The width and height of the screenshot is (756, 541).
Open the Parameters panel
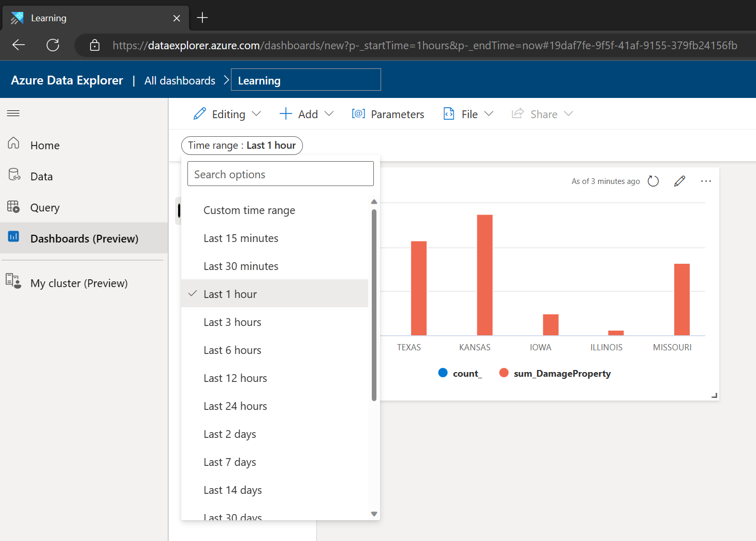pyautogui.click(x=388, y=114)
